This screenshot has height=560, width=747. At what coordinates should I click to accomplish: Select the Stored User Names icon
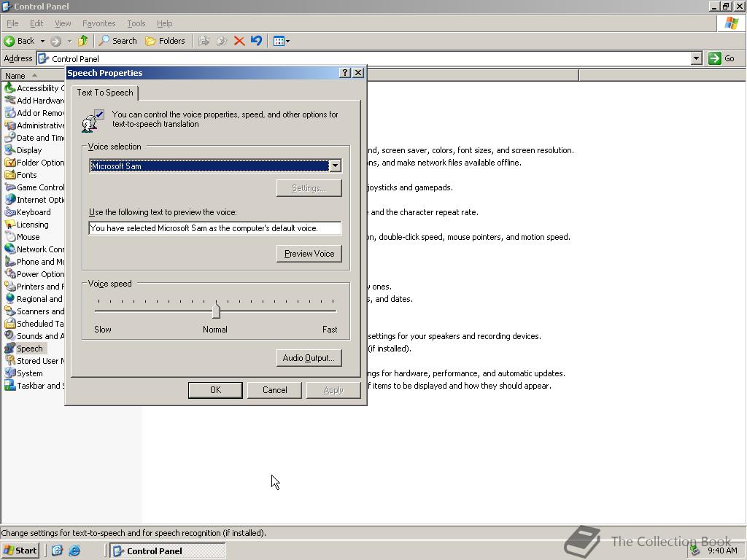(9, 360)
